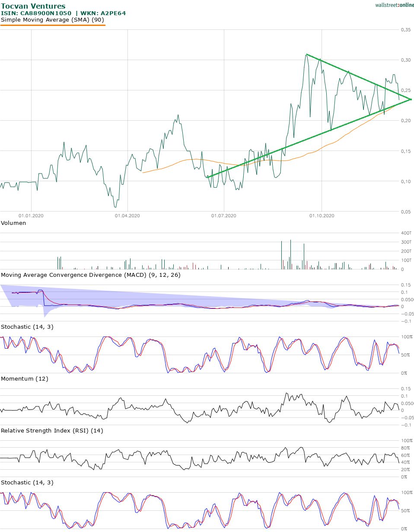Click the -0.1 label on the Momentum axis
414x532 pixels.
point(405,425)
